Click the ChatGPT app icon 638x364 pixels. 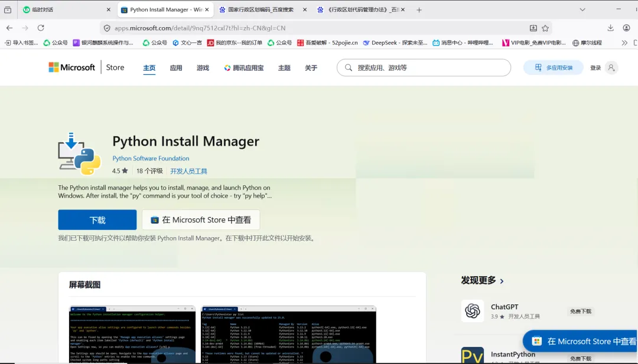click(473, 311)
